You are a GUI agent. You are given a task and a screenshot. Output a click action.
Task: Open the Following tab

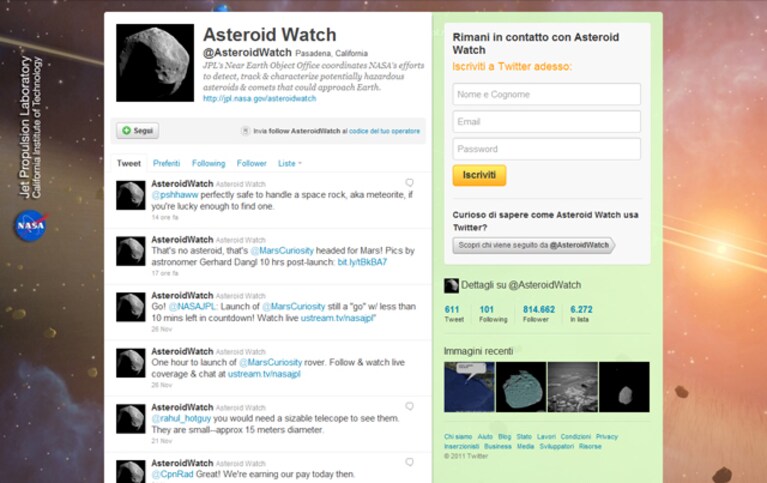click(208, 163)
